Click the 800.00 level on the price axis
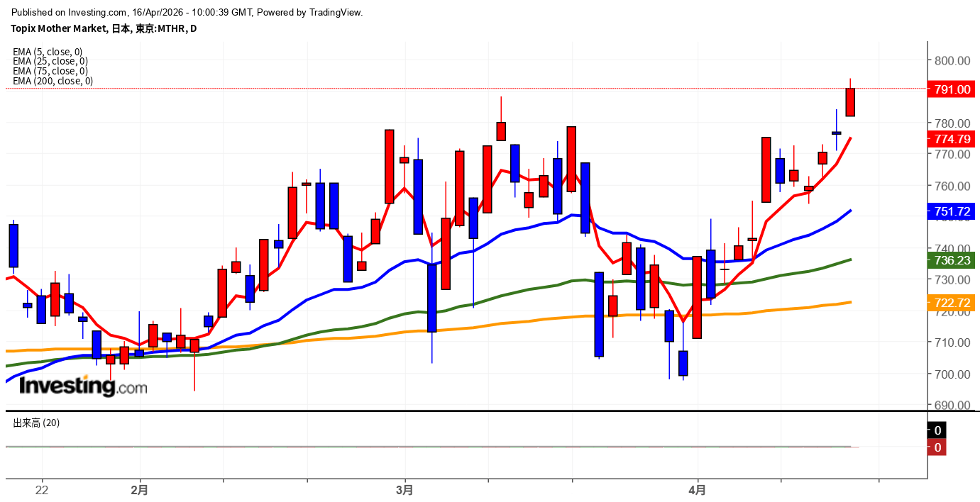Viewport: 980px width, 502px height. 952,61
